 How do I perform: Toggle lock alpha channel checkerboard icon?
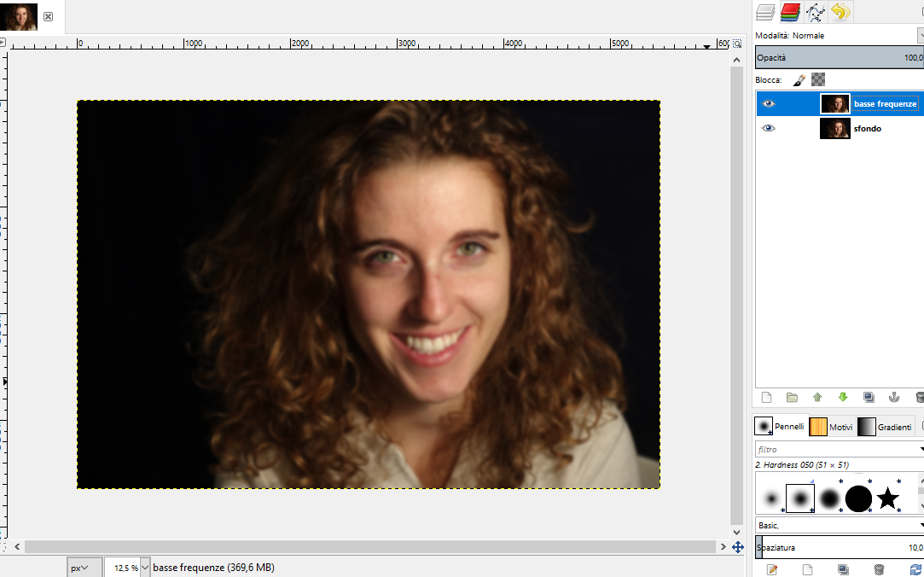point(818,79)
